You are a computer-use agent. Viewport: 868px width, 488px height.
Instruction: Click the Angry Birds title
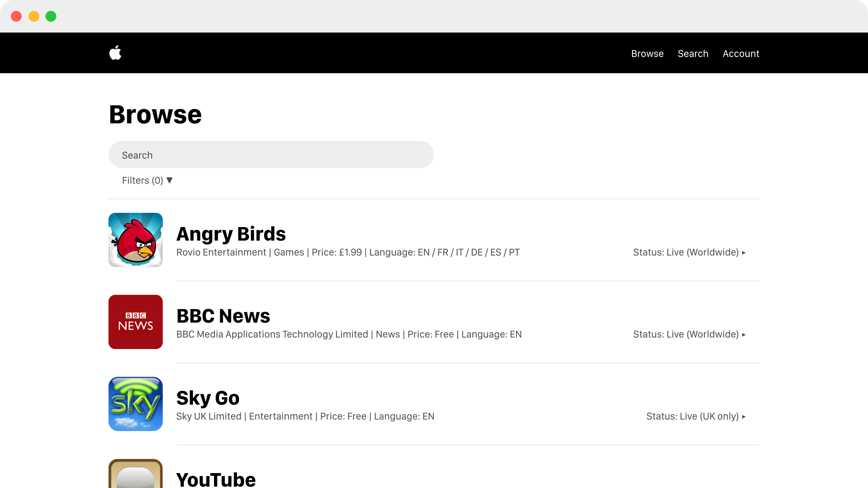click(231, 234)
